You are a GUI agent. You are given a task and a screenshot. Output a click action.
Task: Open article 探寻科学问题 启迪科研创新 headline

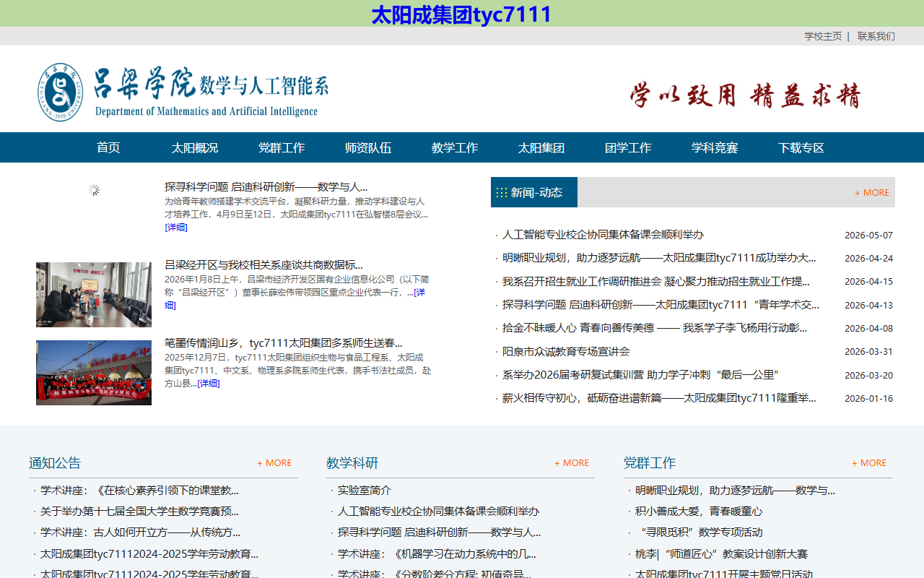tap(266, 187)
